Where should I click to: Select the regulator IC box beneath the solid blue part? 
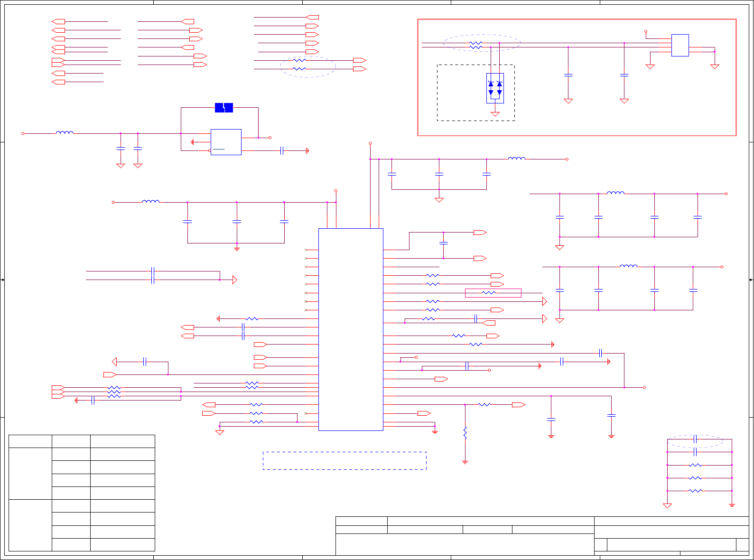[x=226, y=142]
